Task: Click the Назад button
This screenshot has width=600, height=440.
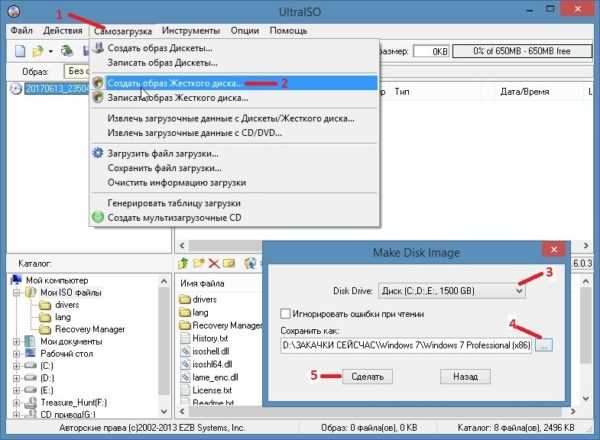Action: click(465, 376)
